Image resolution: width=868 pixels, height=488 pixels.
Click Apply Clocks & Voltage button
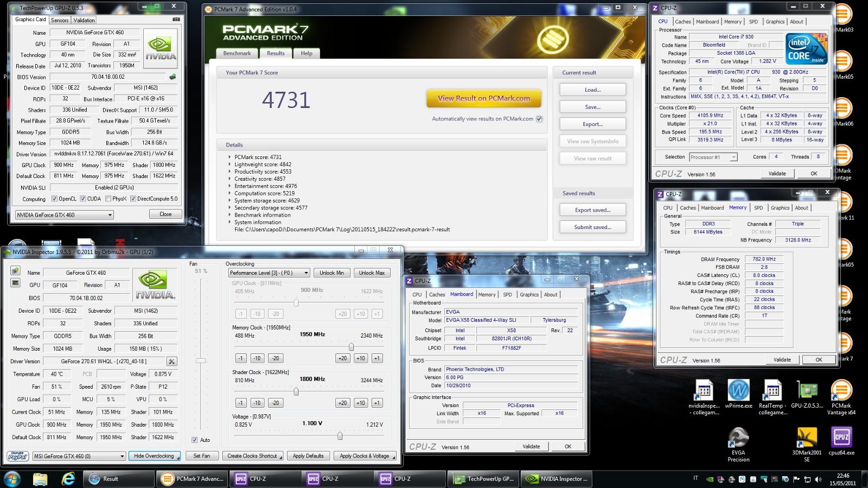tap(365, 456)
